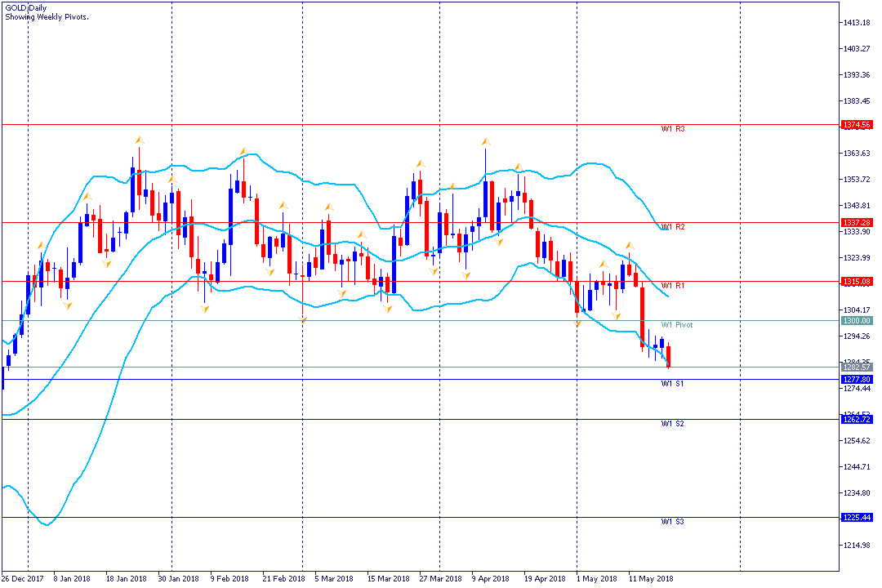Click the up fractal arrow above the mid-February high
The width and height of the screenshot is (882, 588).
pos(243,151)
